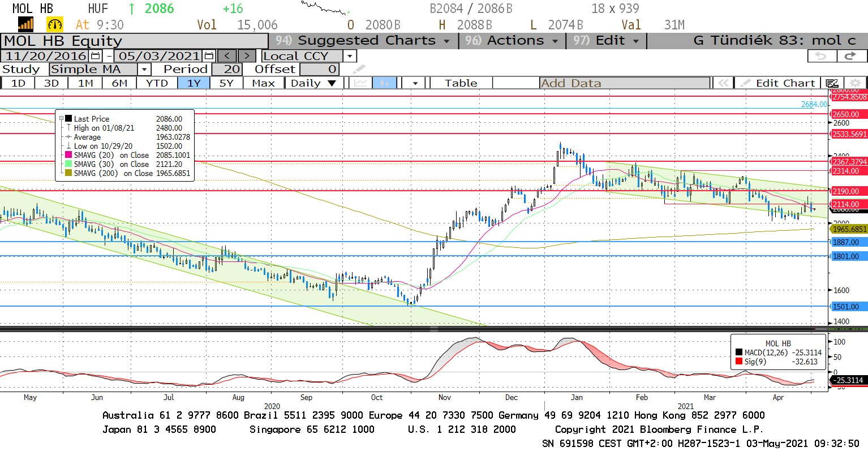Open the end date calendar picker
The image size is (868, 460).
[x=209, y=56]
